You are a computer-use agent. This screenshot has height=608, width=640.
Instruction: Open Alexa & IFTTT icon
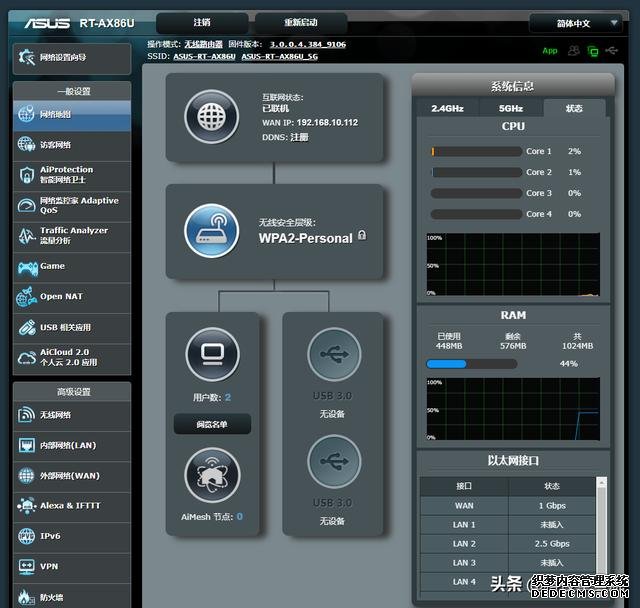click(x=27, y=506)
